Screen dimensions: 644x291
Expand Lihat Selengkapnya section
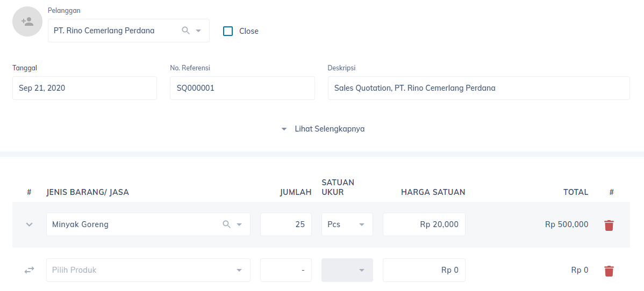[323, 129]
